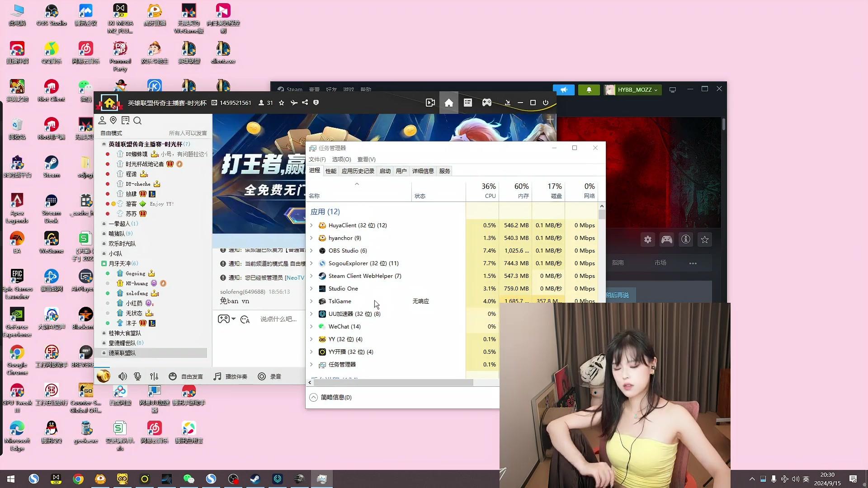This screenshot has width=868, height=488.
Task: Click YY chat input box 说点什么吧
Action: pyautogui.click(x=278, y=319)
